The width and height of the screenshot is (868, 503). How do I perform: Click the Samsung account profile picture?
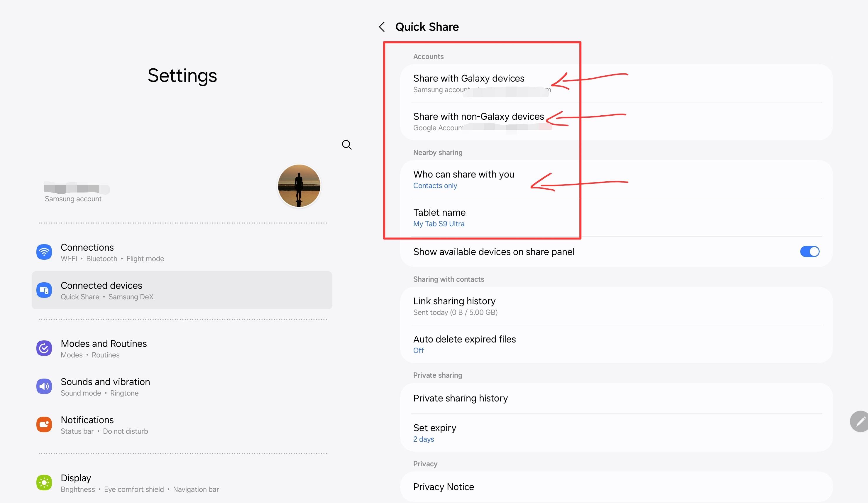(299, 186)
